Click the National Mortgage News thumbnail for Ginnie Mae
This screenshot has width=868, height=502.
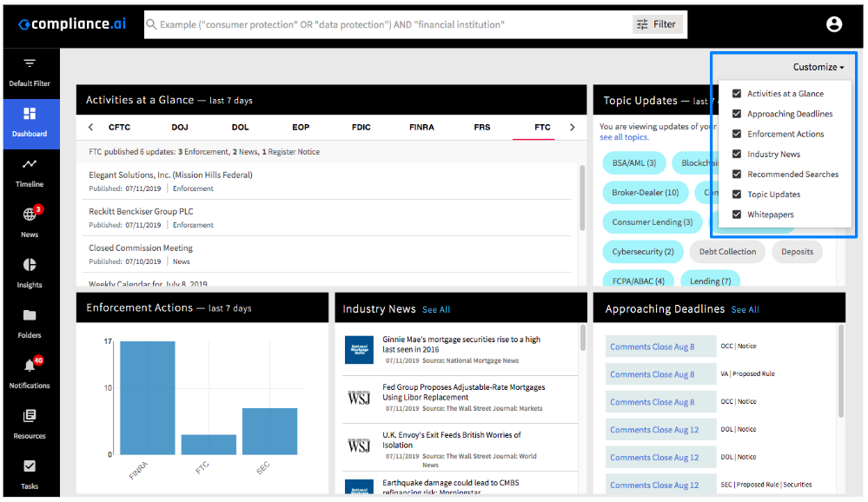click(359, 350)
